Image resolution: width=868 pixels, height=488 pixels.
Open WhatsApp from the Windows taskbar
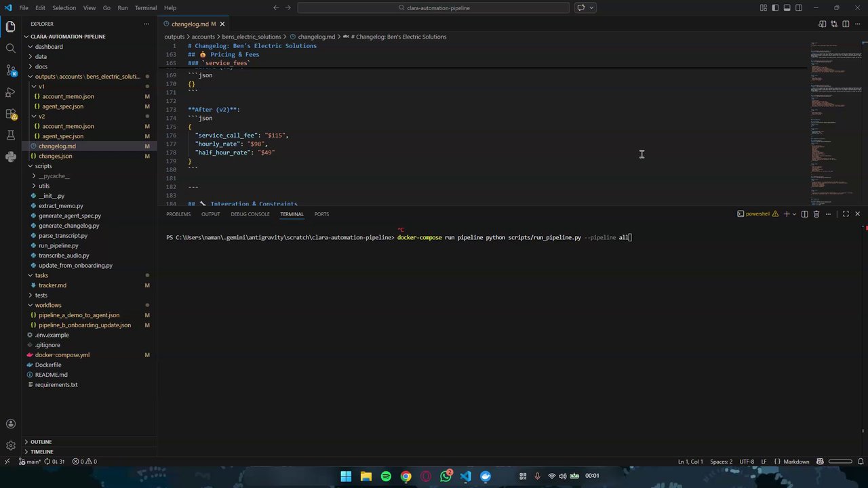tap(446, 476)
